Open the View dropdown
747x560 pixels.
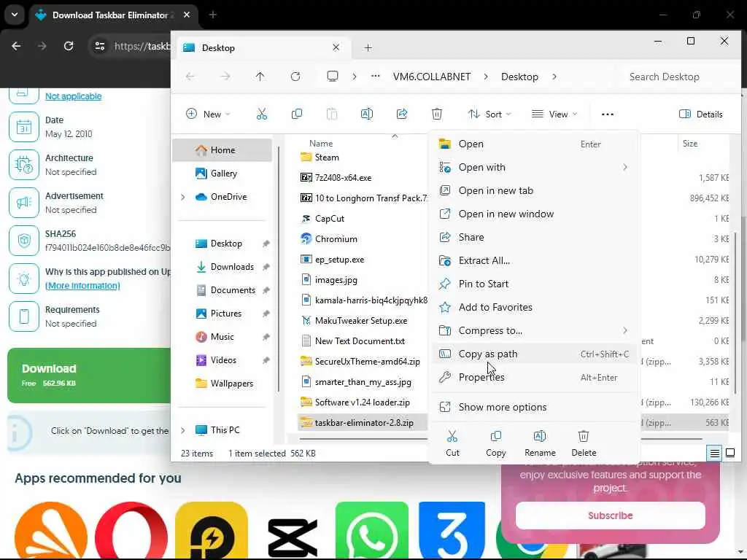(554, 114)
